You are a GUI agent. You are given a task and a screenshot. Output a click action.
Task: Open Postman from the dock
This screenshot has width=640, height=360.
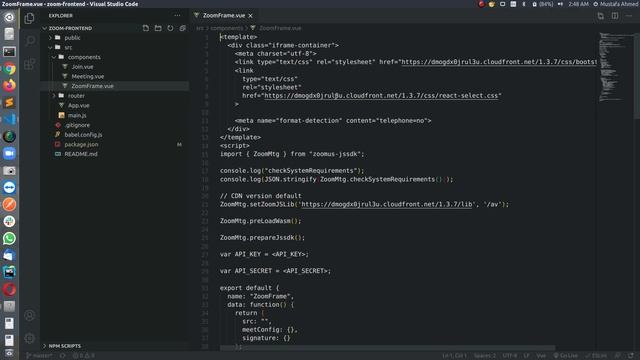pos(9,204)
